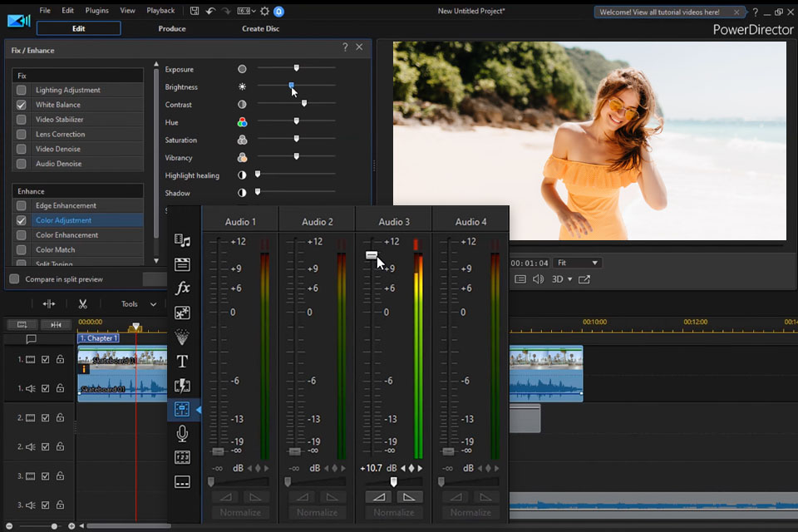Toggle track 1 video enable checkbox
This screenshot has width=798, height=532.
click(x=45, y=359)
